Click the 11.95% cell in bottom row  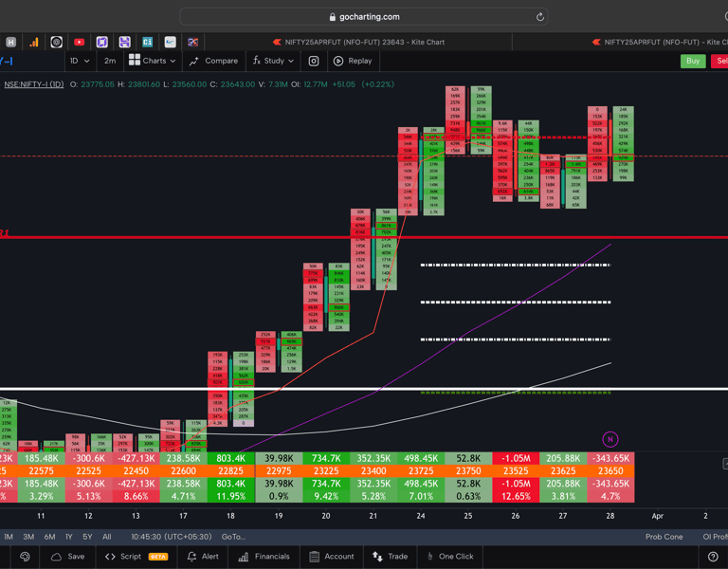click(230, 496)
